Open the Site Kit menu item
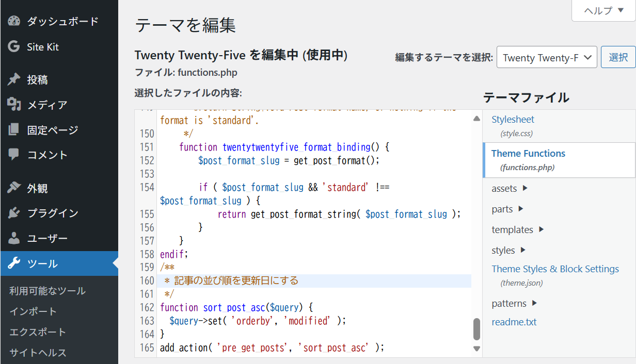636x364 pixels. click(x=59, y=46)
